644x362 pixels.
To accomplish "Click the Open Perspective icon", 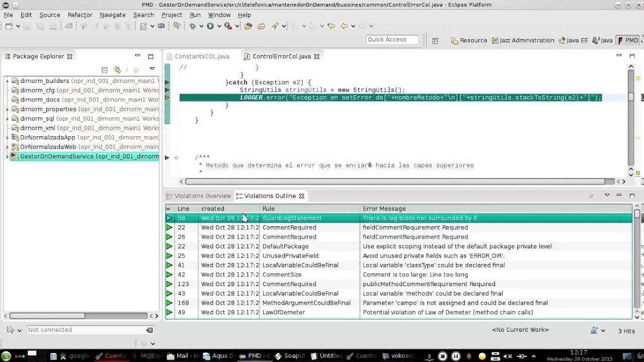I will [436, 40].
